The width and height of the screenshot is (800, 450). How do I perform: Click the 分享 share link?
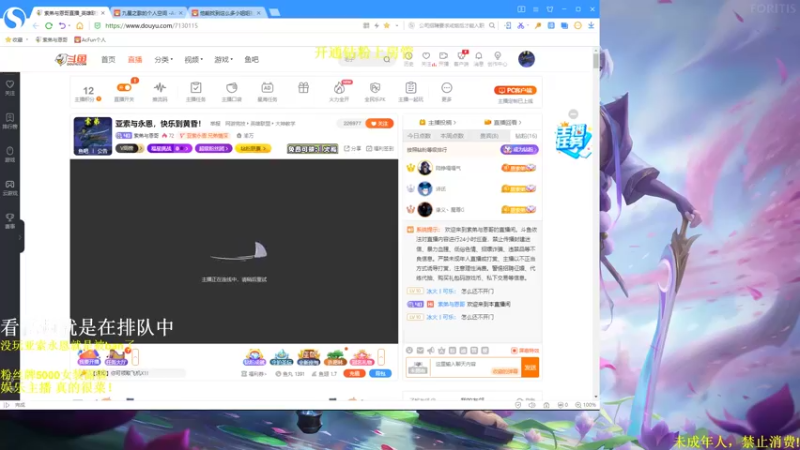[352, 148]
